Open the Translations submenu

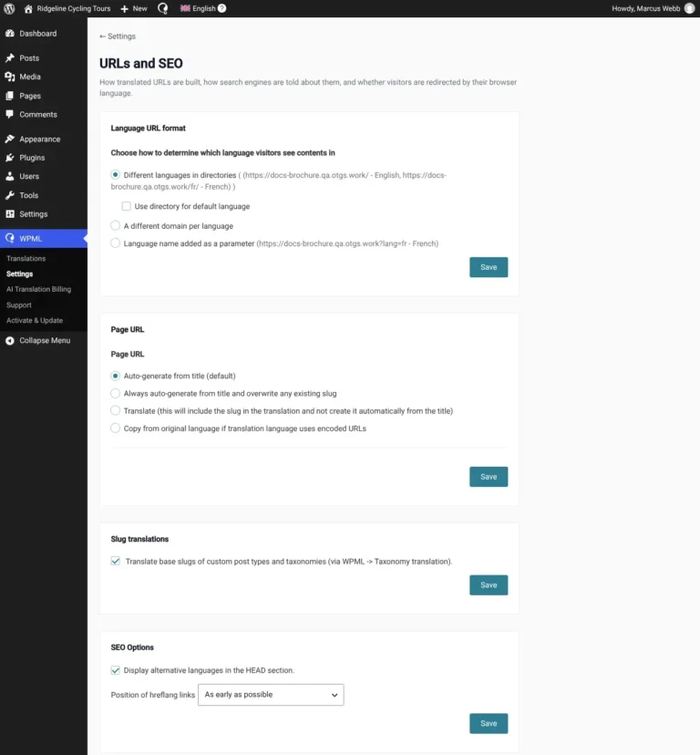click(x=26, y=259)
